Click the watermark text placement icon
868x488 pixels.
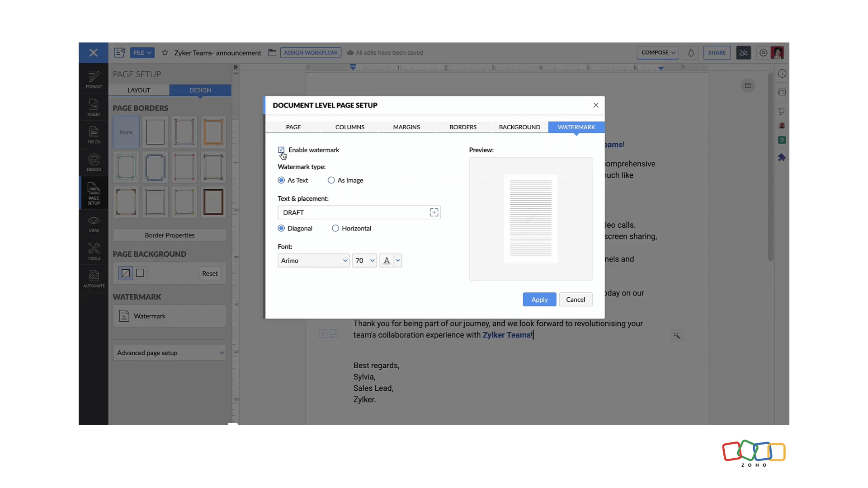(434, 212)
